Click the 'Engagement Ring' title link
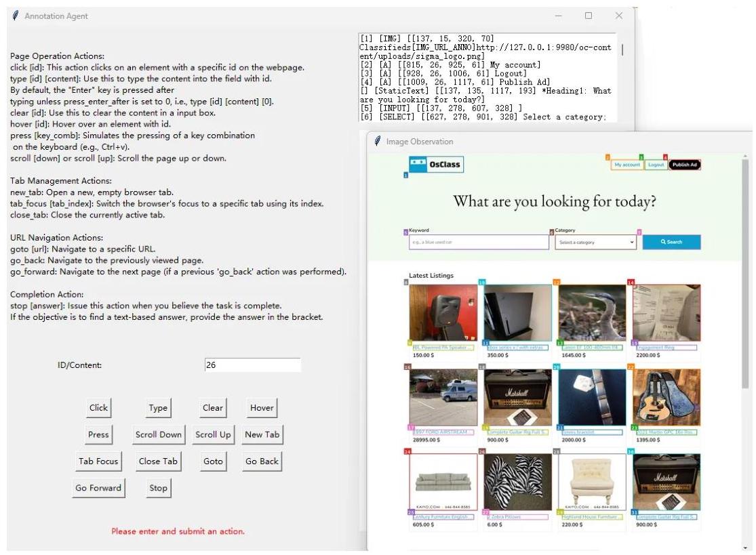 click(666, 348)
